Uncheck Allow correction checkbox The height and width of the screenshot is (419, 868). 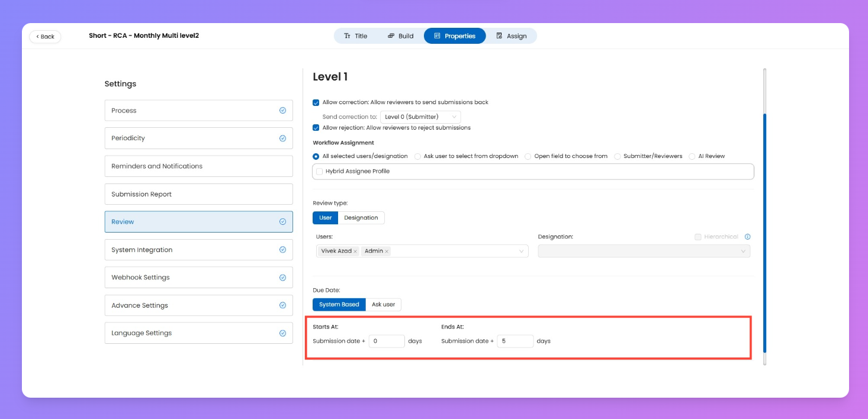pos(316,102)
